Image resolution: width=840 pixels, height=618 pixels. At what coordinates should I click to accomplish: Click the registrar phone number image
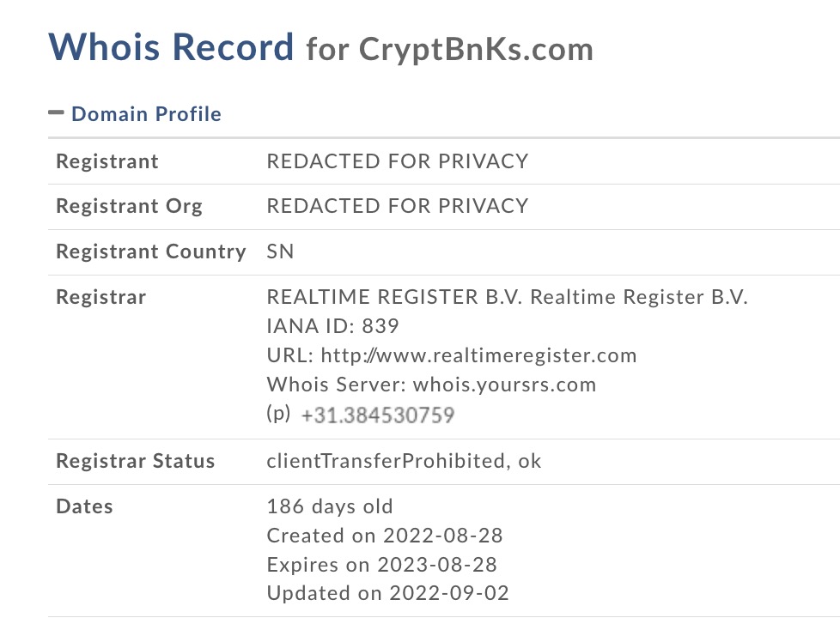coord(377,415)
